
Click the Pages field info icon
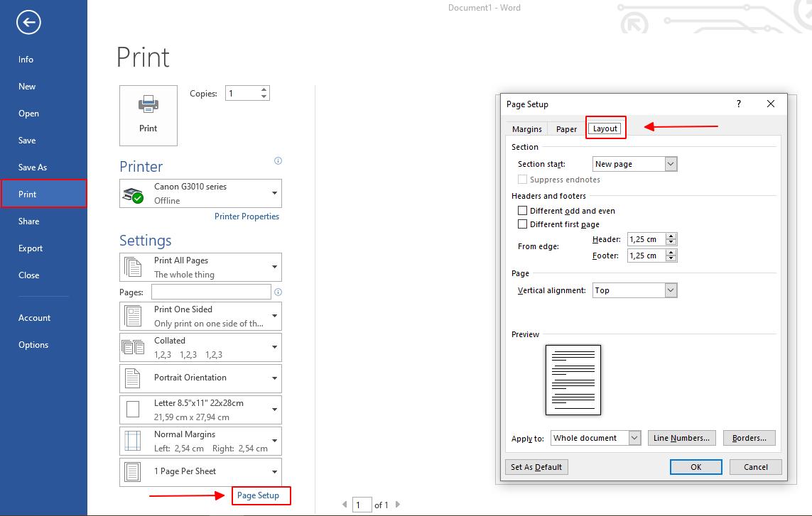278,292
